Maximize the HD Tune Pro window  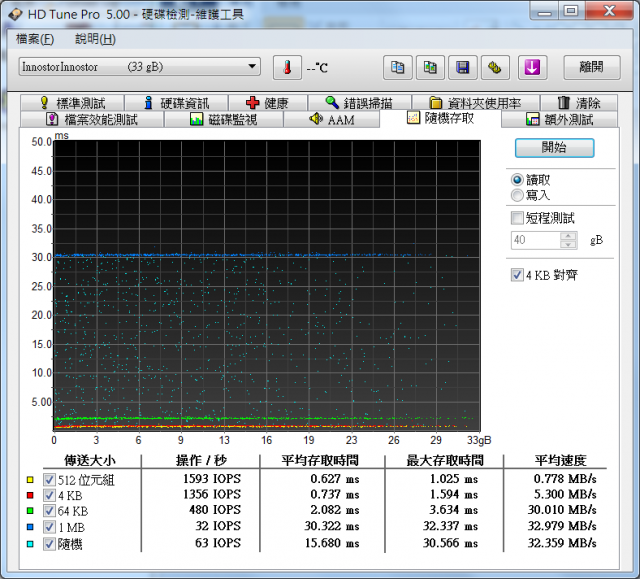571,11
